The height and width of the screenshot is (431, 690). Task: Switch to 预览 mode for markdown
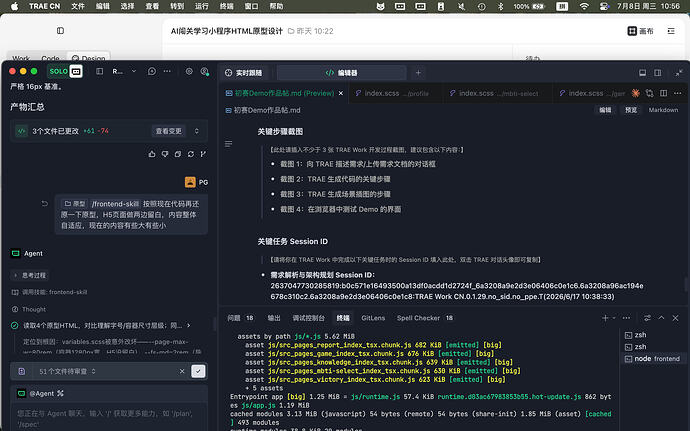pyautogui.click(x=631, y=110)
